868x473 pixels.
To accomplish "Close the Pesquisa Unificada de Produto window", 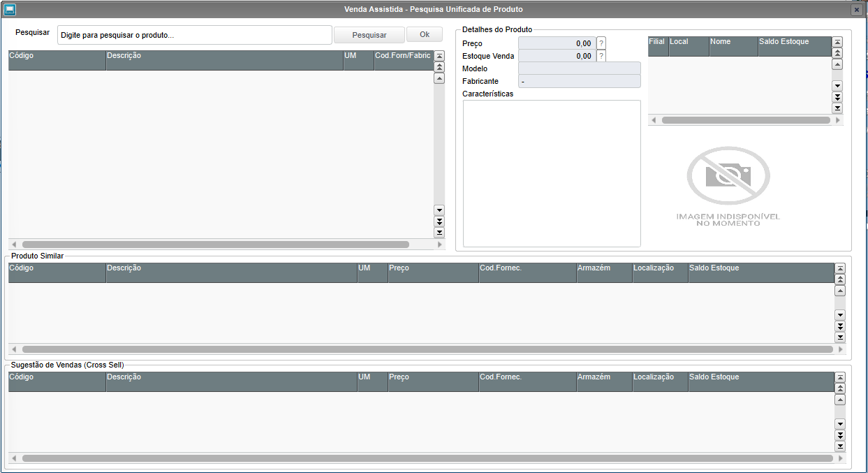I will click(857, 10).
